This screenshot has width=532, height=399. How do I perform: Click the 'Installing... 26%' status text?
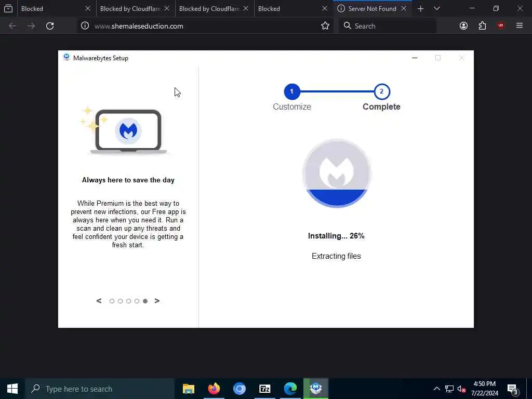[x=336, y=236]
